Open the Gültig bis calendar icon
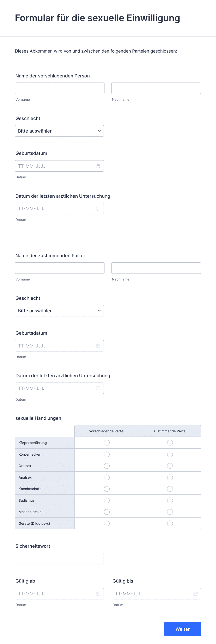 (196, 594)
